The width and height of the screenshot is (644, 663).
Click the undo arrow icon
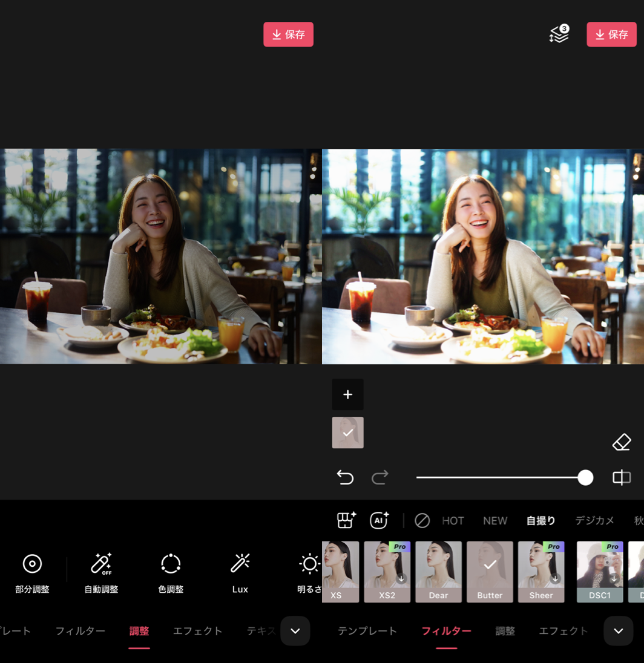(345, 477)
